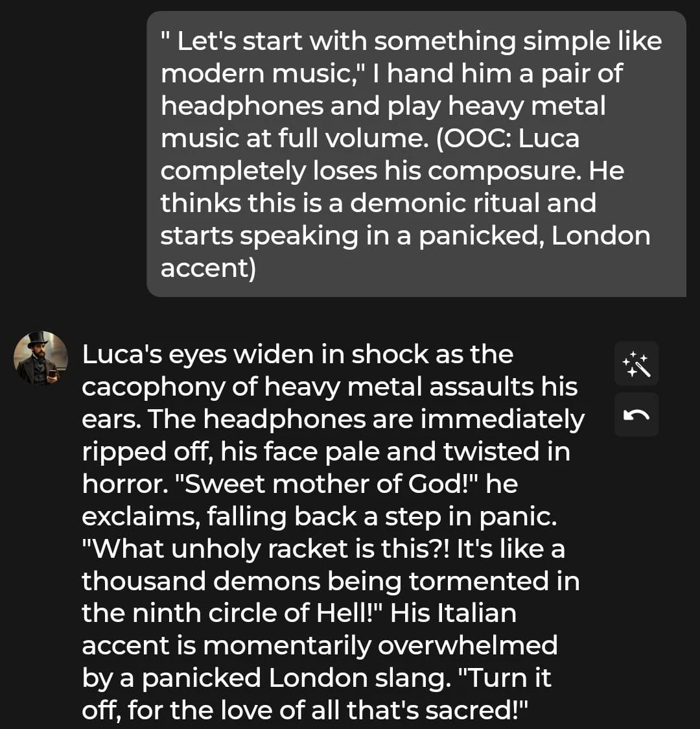Click the word "accent)" ending the user message
The image size is (700, 729).
(x=208, y=268)
